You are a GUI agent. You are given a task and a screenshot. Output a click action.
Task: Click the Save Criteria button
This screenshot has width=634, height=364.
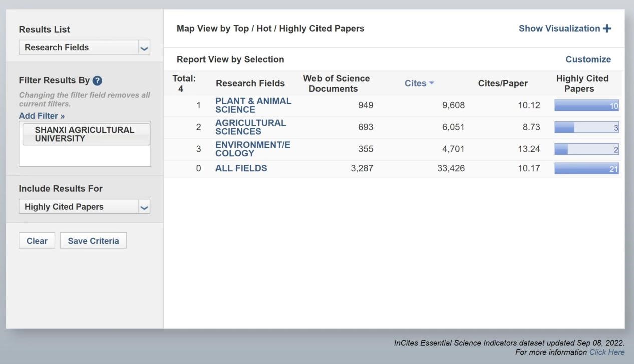coord(93,241)
